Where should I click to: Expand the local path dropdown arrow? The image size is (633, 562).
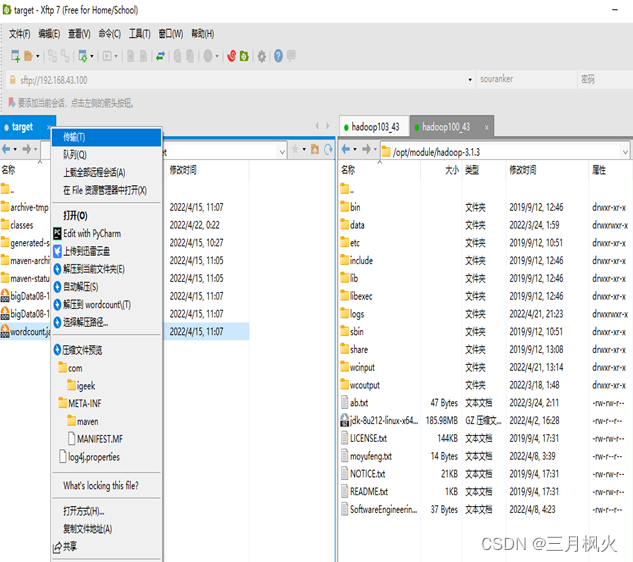coord(282,152)
